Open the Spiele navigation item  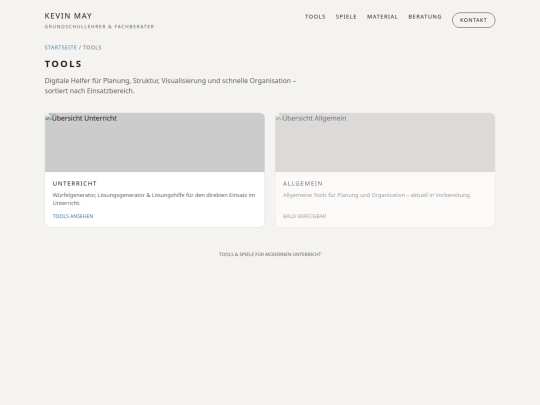pyautogui.click(x=346, y=17)
